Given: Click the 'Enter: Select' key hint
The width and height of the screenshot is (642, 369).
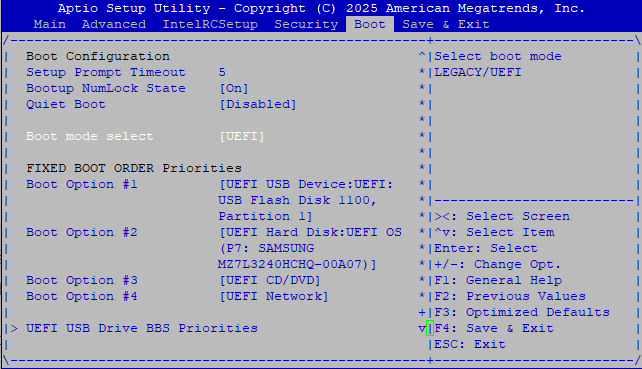Looking at the screenshot, I should [486, 248].
